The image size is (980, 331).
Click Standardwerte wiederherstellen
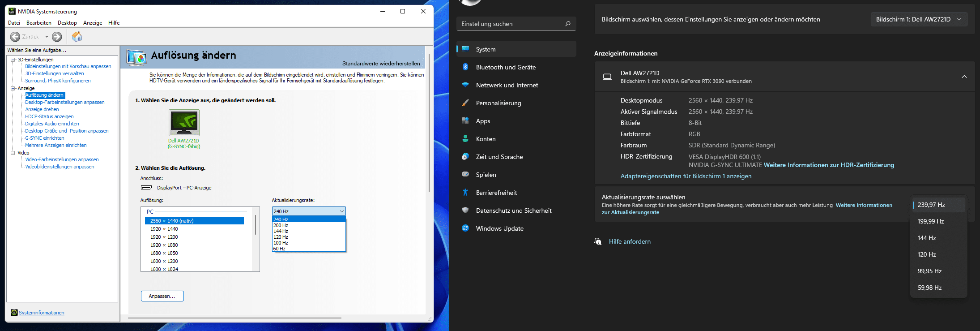pyautogui.click(x=381, y=64)
